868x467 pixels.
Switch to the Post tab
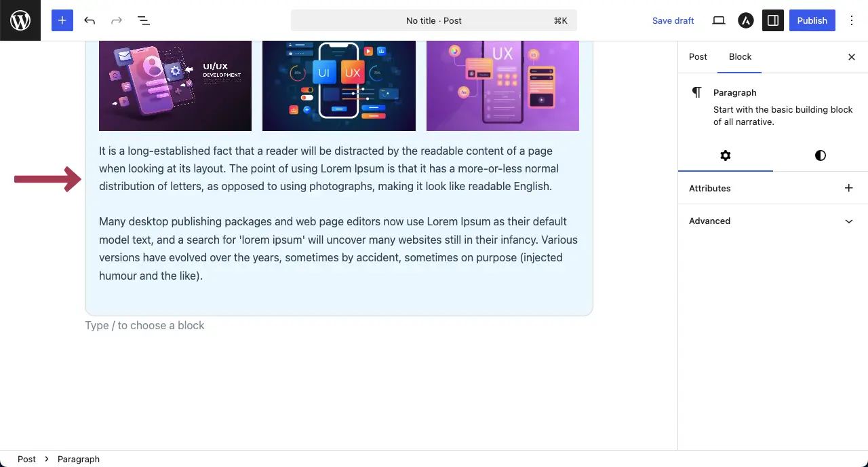698,57
